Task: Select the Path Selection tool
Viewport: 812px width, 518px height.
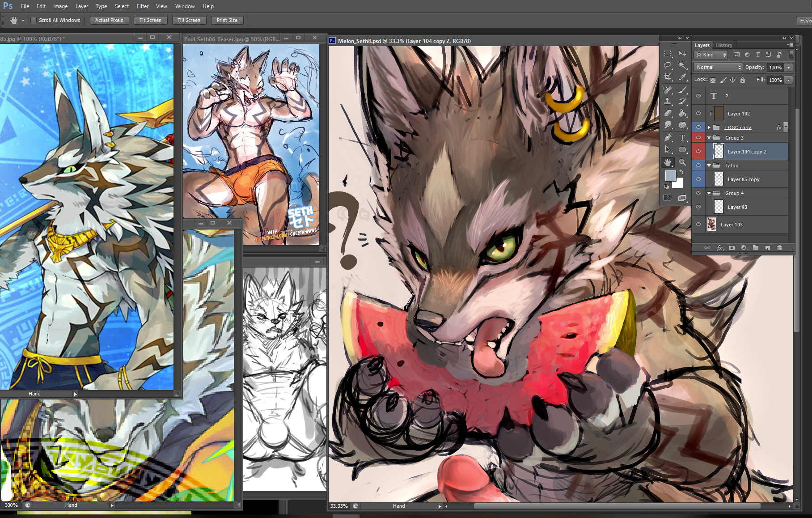Action: pyautogui.click(x=668, y=150)
